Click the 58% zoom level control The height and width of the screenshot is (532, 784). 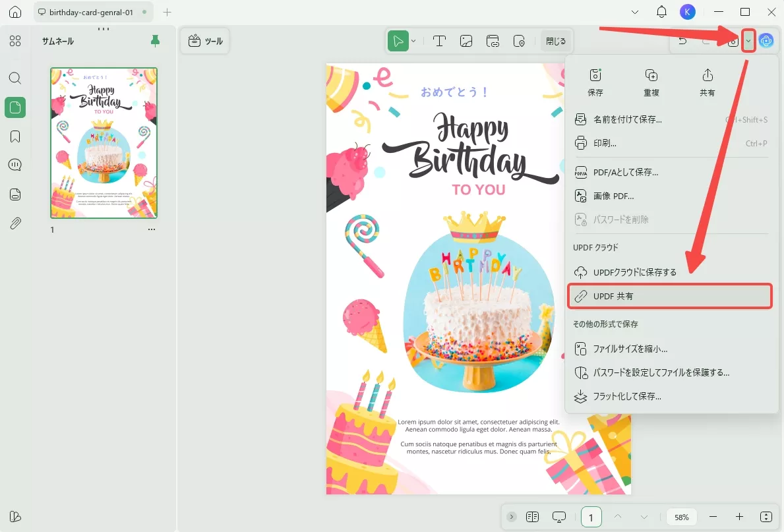681,517
